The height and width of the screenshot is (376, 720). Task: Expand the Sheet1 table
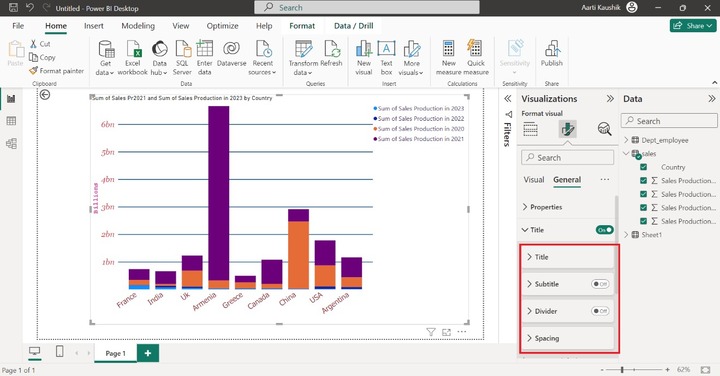tap(626, 235)
